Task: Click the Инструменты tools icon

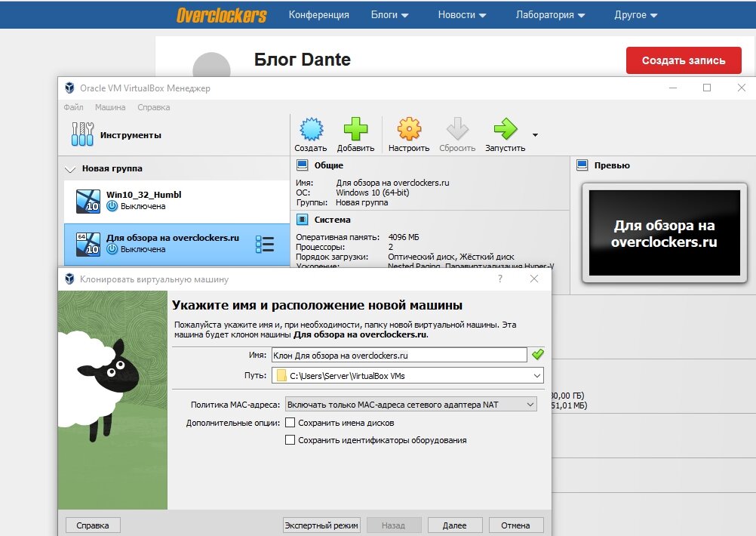Action: click(x=82, y=134)
